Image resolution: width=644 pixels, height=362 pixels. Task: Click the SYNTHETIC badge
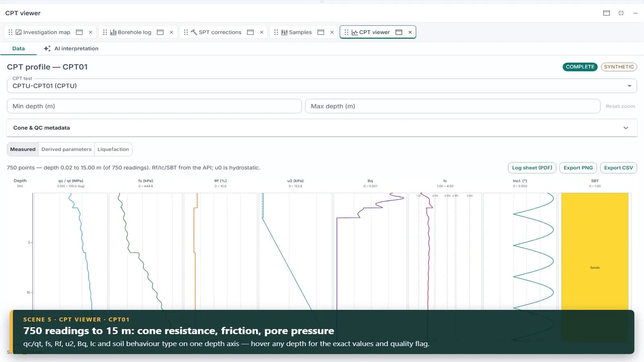click(x=619, y=67)
